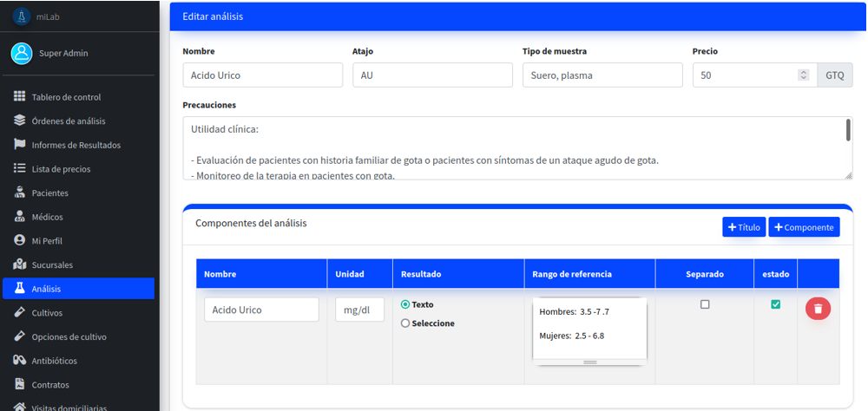Click the Precauciones textarea scrollbar
868x411 pixels.
coord(848,130)
